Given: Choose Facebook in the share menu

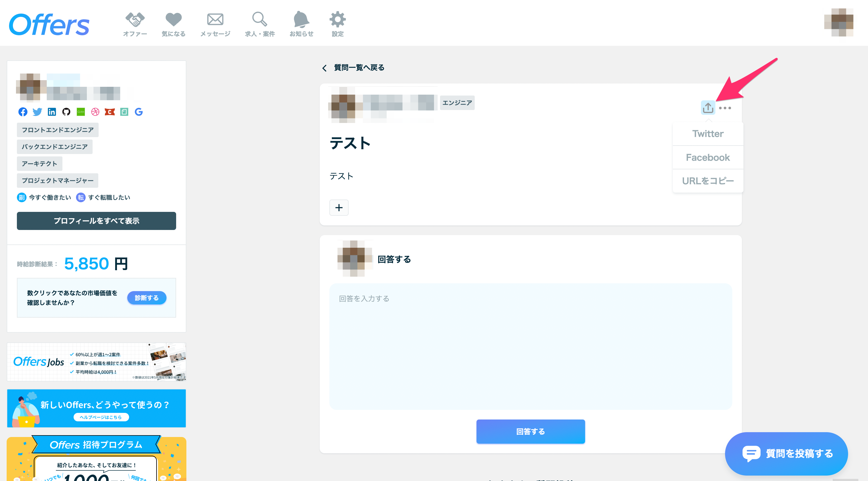Looking at the screenshot, I should point(708,157).
